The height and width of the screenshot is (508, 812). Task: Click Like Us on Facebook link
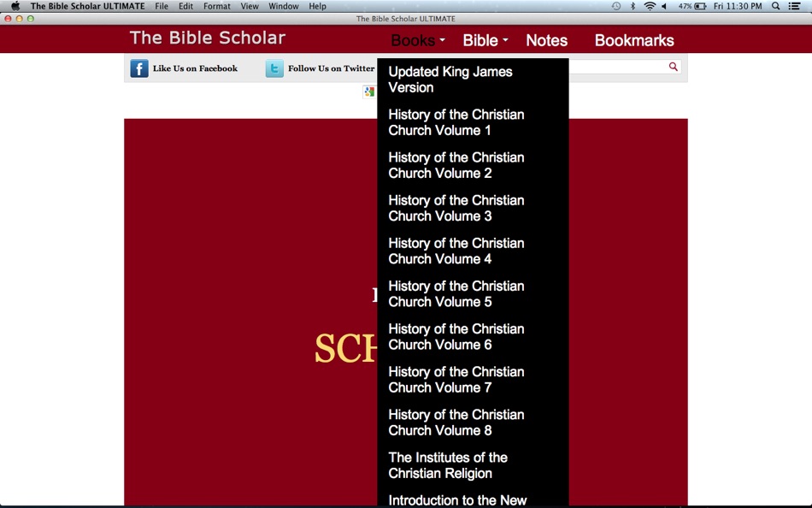tap(195, 68)
